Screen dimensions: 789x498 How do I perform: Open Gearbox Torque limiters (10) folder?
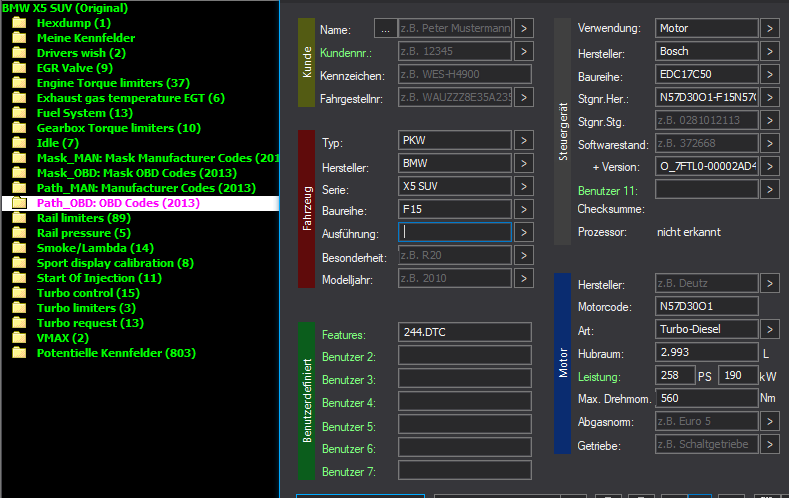click(119, 128)
